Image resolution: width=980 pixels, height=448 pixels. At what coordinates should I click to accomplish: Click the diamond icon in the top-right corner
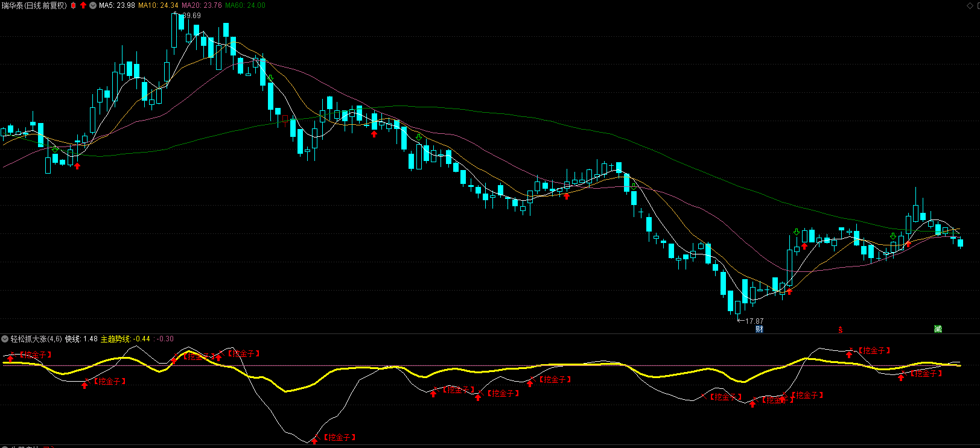click(970, 5)
